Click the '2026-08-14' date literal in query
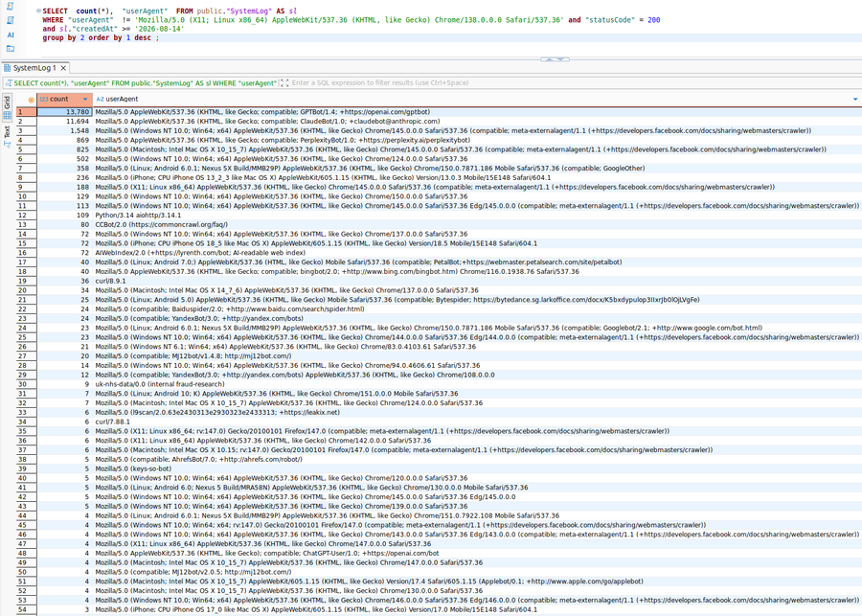 point(158,29)
